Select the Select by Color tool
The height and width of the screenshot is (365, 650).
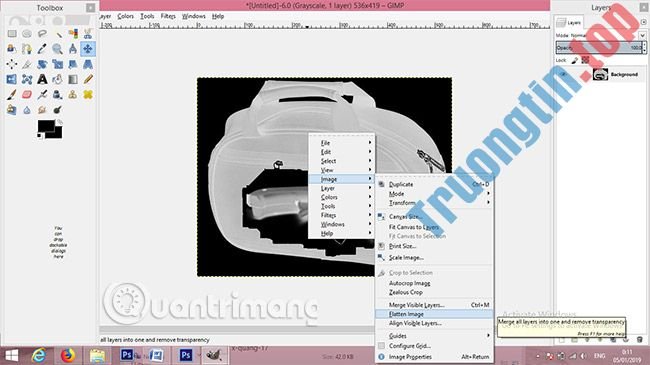(73, 34)
